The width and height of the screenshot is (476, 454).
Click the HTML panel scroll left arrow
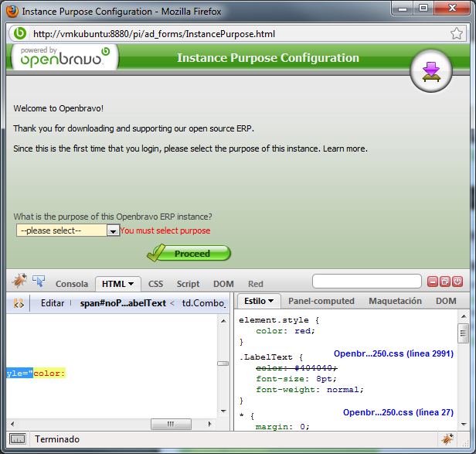tap(12, 424)
